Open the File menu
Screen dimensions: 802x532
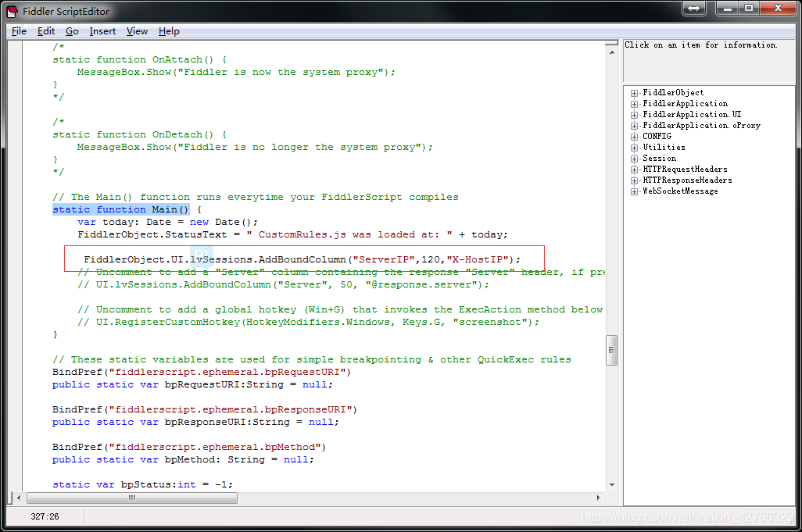point(19,31)
